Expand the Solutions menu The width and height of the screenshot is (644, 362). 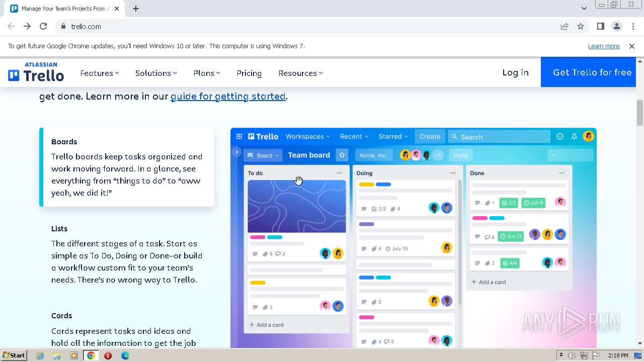coord(156,73)
